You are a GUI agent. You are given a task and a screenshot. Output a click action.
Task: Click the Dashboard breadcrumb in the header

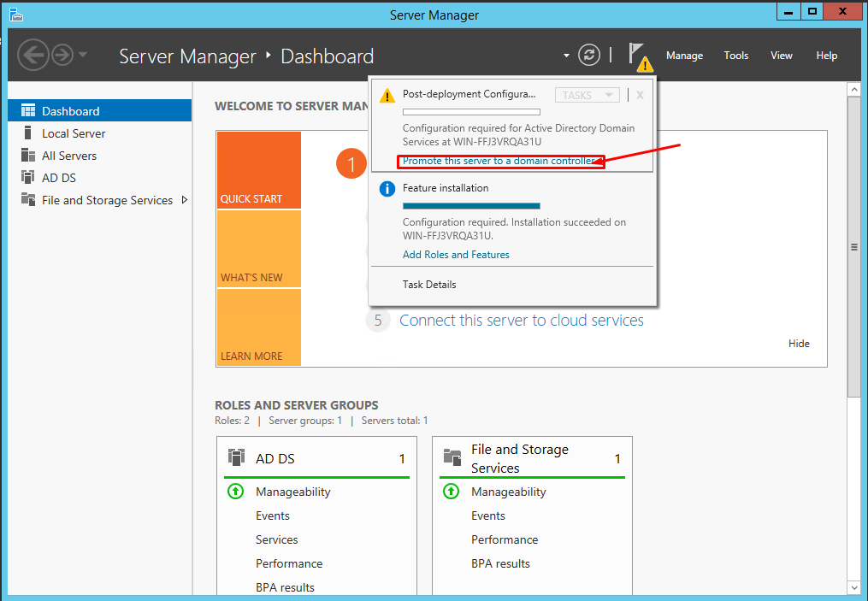click(328, 56)
